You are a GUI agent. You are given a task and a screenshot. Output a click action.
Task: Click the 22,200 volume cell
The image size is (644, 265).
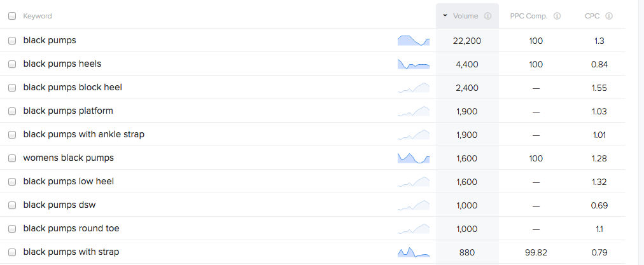pyautogui.click(x=467, y=41)
